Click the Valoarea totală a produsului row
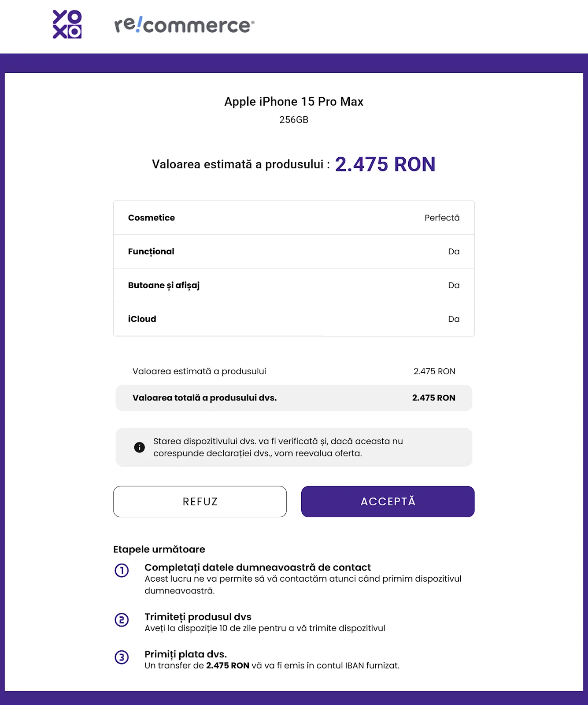Viewport: 588px width, 705px height. click(294, 398)
